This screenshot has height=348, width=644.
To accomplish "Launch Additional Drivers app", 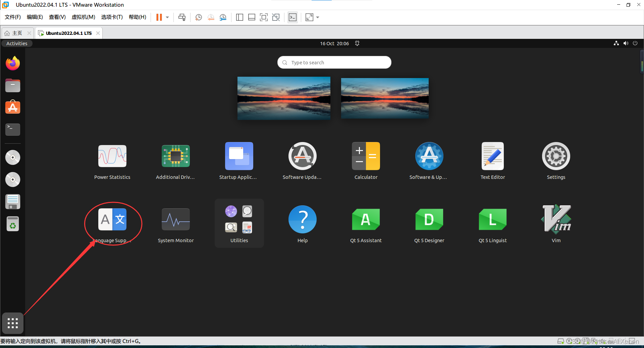I will pos(175,162).
